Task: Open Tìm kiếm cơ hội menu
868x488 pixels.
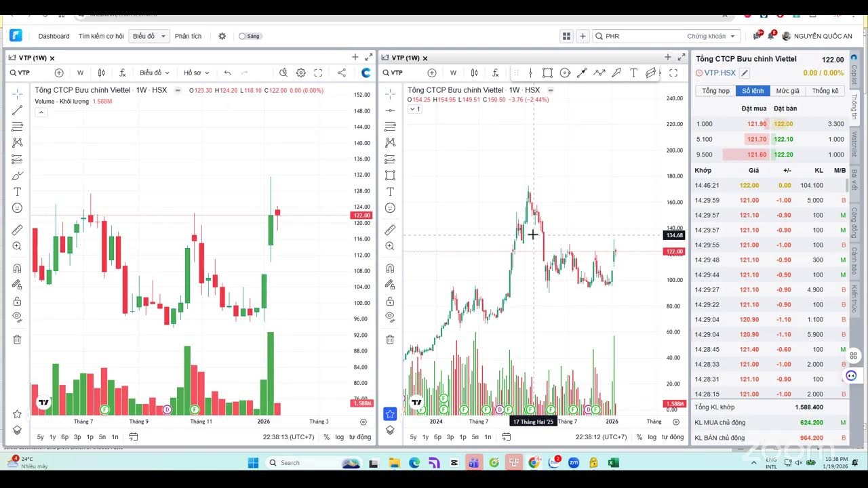Action: [101, 36]
